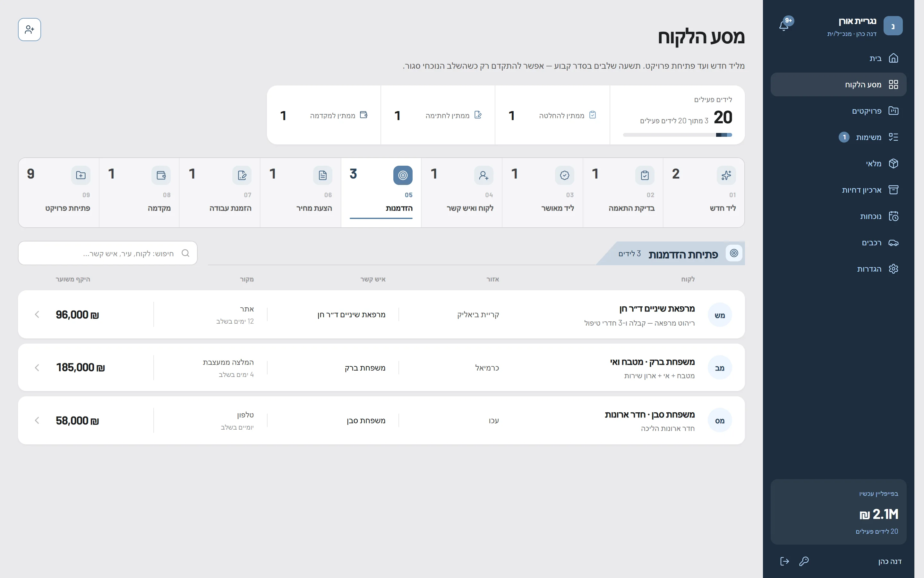This screenshot has height=578, width=924.
Task: Open the notifications bell
Action: (x=783, y=26)
